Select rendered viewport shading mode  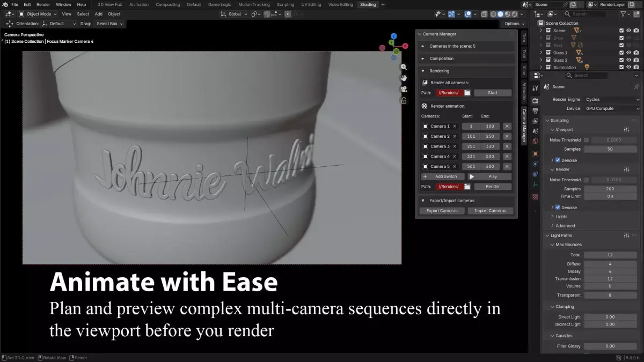(515, 14)
